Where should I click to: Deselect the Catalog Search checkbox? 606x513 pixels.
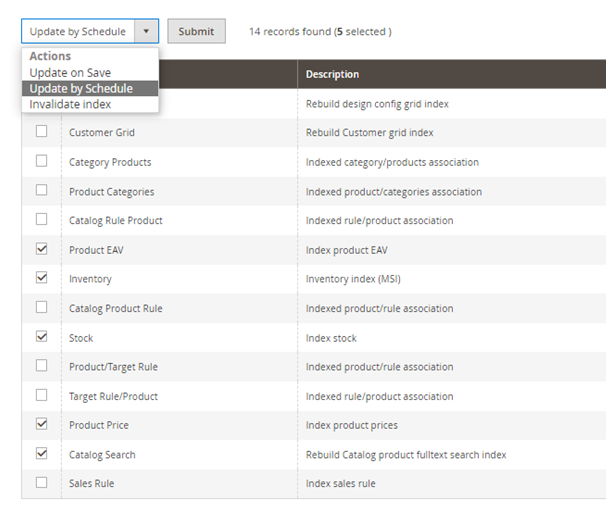click(x=41, y=453)
